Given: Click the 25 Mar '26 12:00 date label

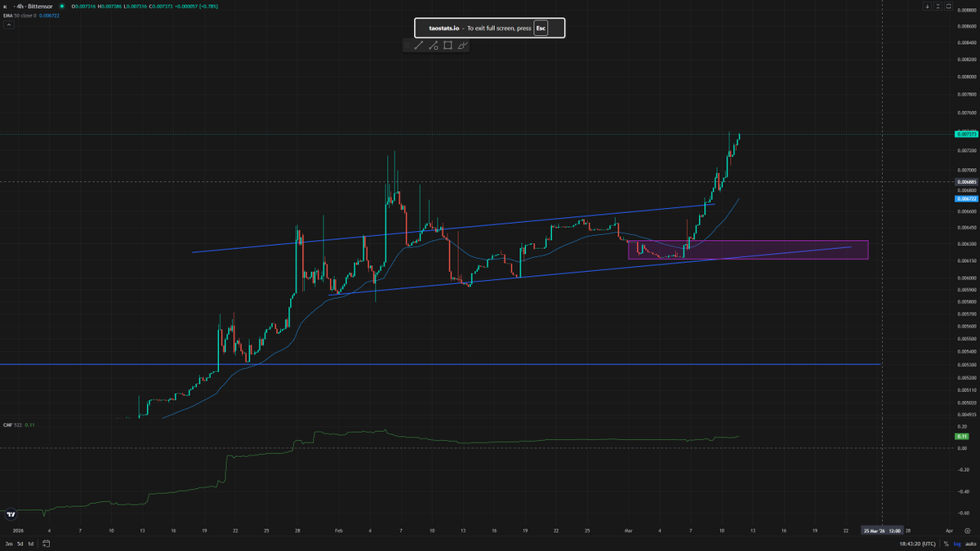Looking at the screenshot, I should point(883,530).
